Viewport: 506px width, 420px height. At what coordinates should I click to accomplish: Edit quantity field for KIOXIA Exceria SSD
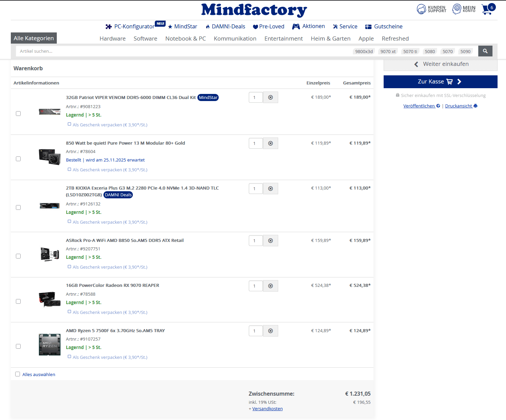tap(256, 189)
